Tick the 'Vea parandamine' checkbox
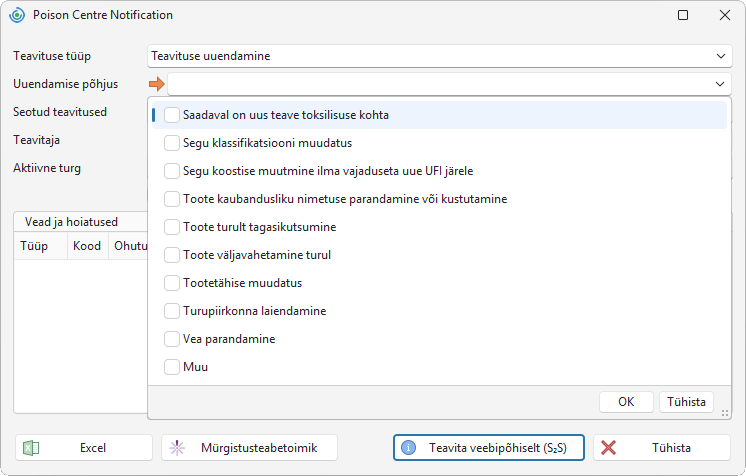The height and width of the screenshot is (476, 746). pos(172,339)
